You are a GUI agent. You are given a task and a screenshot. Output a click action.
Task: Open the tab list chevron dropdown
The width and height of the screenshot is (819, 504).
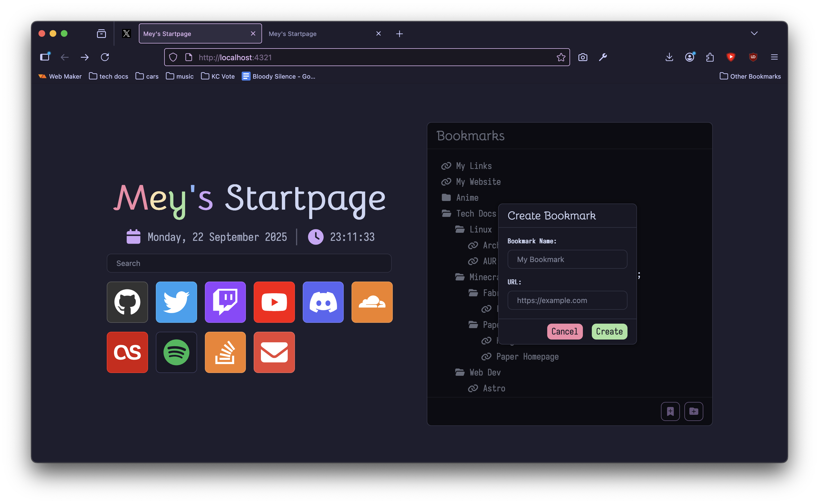click(755, 33)
